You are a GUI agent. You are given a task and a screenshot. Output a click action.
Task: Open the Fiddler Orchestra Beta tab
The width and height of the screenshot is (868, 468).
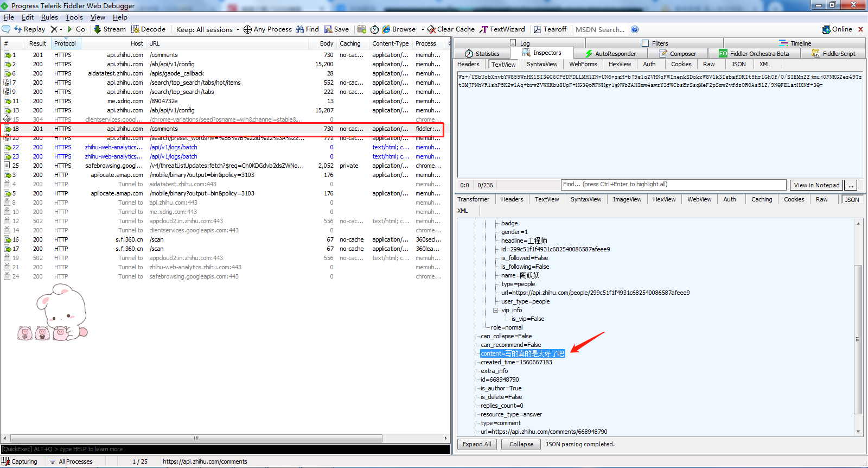pyautogui.click(x=754, y=53)
